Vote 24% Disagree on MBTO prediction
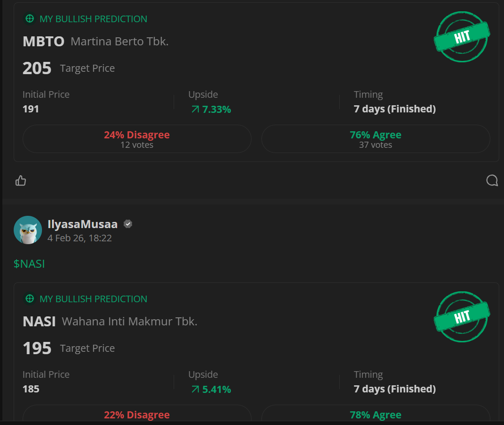 (137, 139)
